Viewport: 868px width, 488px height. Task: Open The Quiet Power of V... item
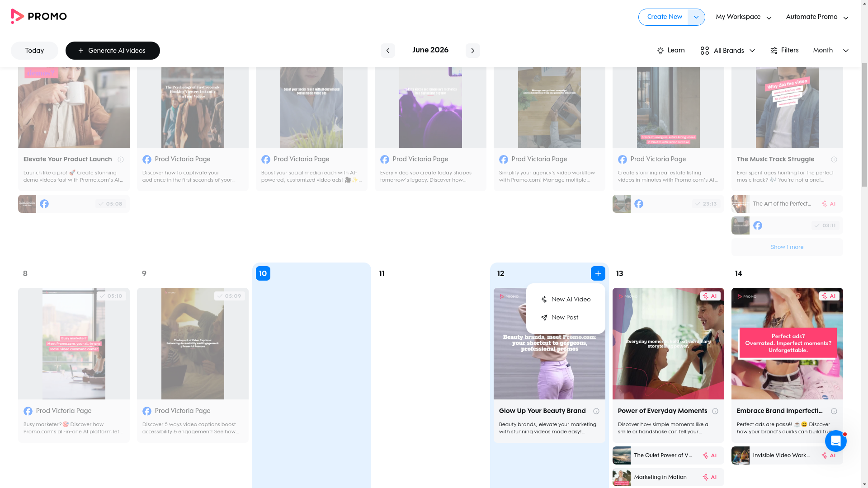pos(668,455)
